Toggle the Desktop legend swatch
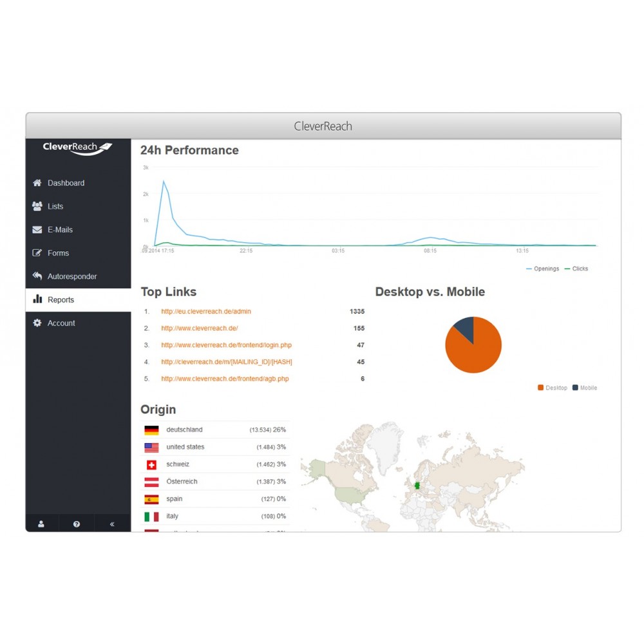This screenshot has height=644, width=644. (540, 387)
